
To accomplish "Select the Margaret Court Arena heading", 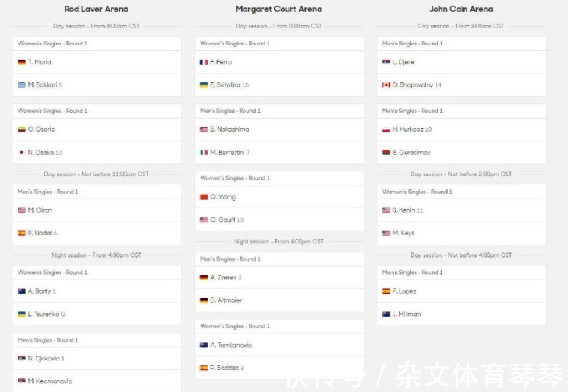I will tap(278, 9).
